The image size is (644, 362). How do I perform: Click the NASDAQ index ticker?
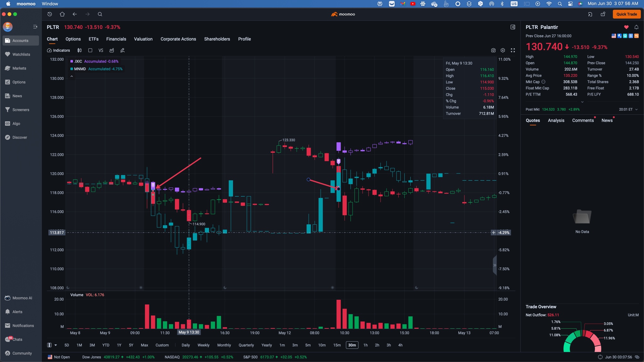tap(199, 357)
